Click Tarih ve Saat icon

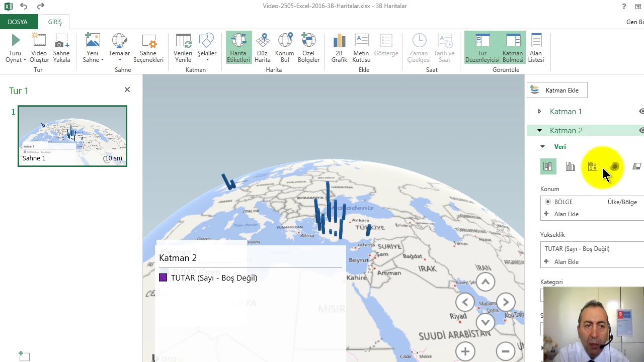tap(444, 40)
